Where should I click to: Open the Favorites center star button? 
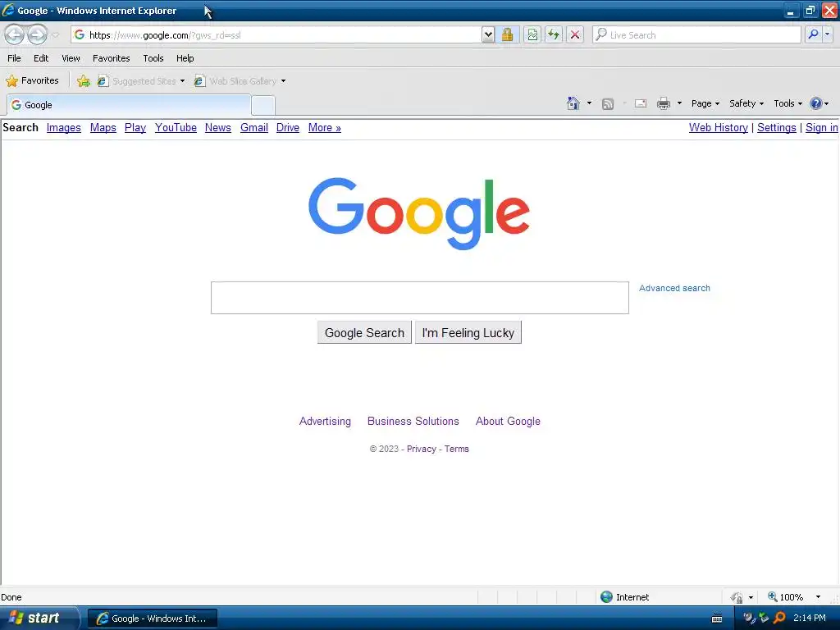pyautogui.click(x=32, y=81)
